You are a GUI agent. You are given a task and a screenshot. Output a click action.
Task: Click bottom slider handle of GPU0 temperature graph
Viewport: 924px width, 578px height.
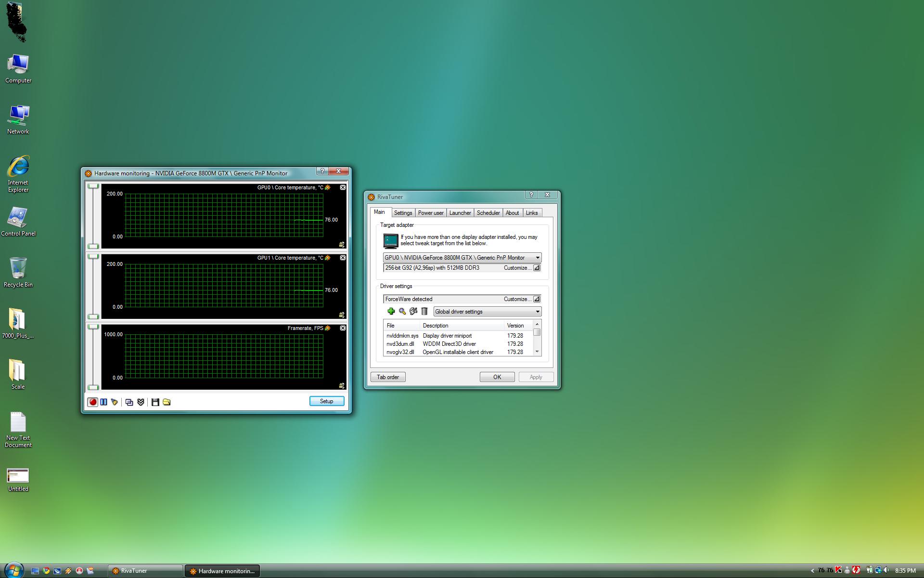tap(93, 246)
